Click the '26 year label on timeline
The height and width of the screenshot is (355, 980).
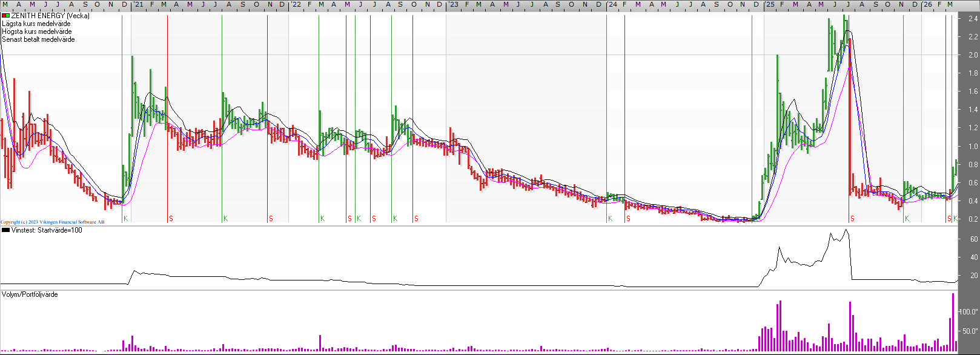tap(927, 5)
